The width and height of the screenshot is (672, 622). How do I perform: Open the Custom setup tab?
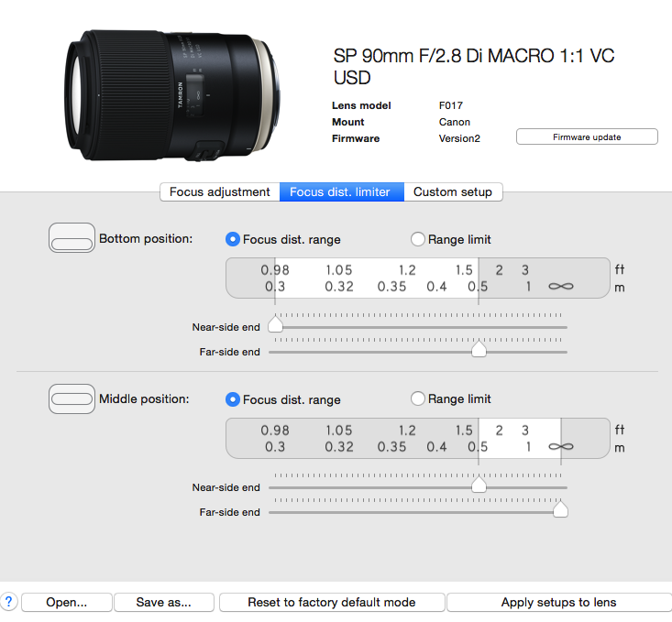[453, 191]
